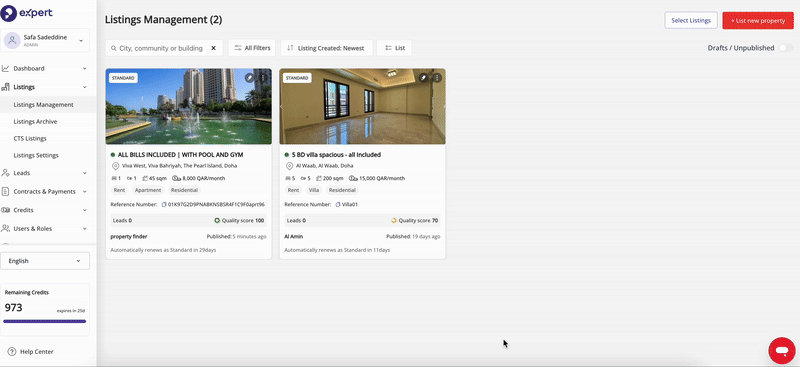Expand the Dashboard menu chevron
800x367 pixels.
pos(85,68)
